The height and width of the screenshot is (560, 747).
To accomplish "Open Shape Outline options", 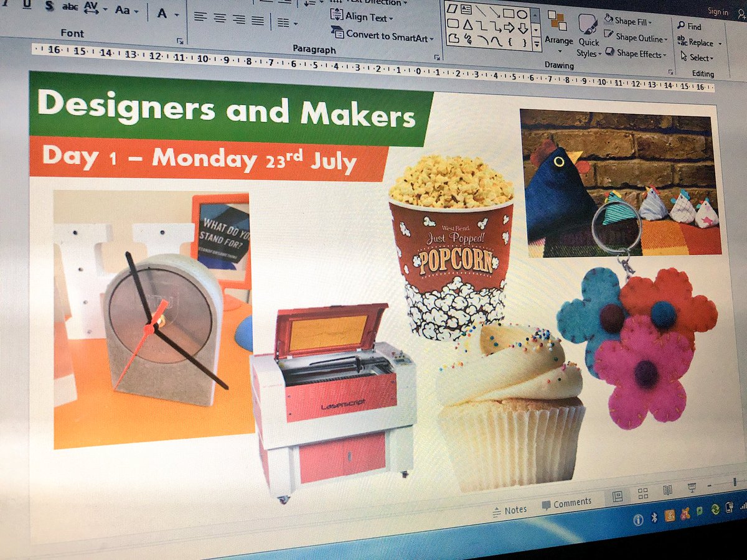I will tap(636, 37).
